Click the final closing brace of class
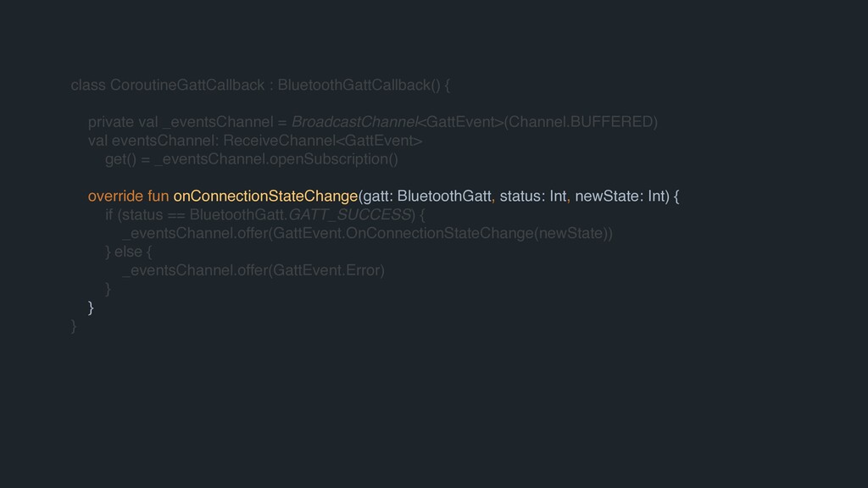Viewport: 868px width, 488px height. point(75,326)
